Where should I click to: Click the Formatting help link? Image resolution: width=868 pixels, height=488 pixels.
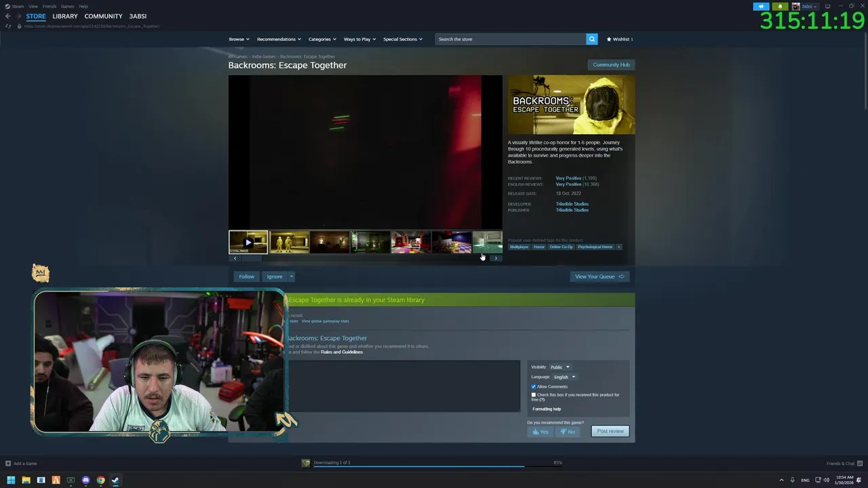pyautogui.click(x=547, y=409)
